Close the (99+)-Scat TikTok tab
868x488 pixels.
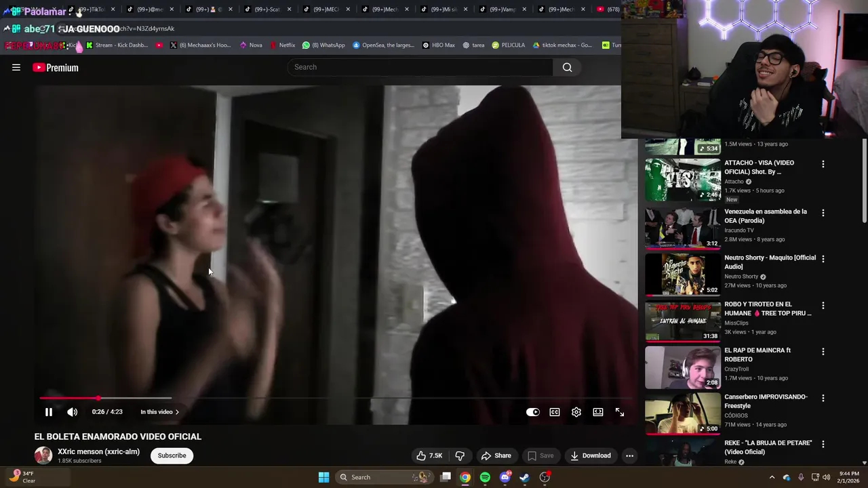tap(290, 9)
